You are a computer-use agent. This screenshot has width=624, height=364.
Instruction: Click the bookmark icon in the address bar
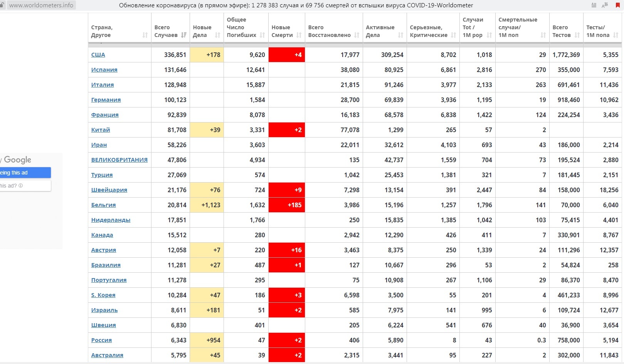(x=617, y=5)
